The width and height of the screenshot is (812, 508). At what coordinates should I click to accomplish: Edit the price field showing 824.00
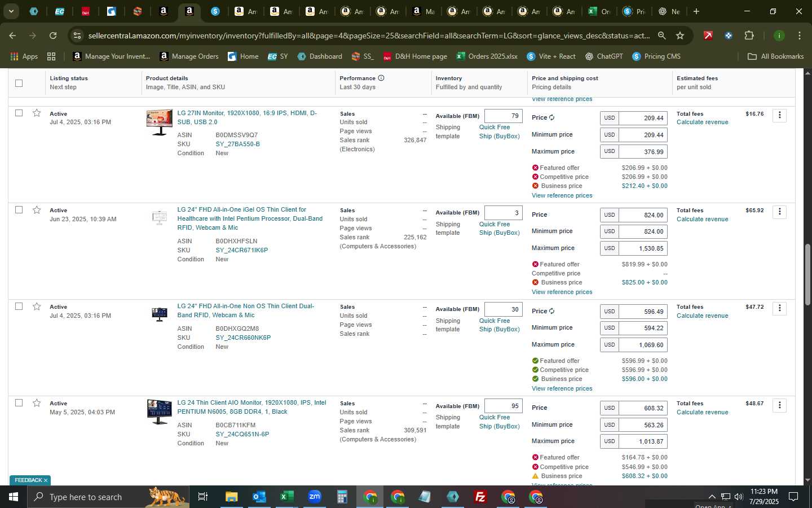[x=643, y=215]
